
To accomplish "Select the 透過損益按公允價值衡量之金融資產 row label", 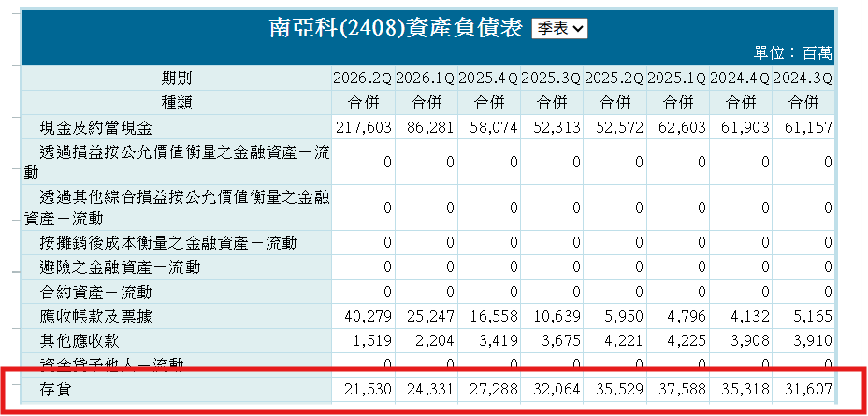I will 177,162.
